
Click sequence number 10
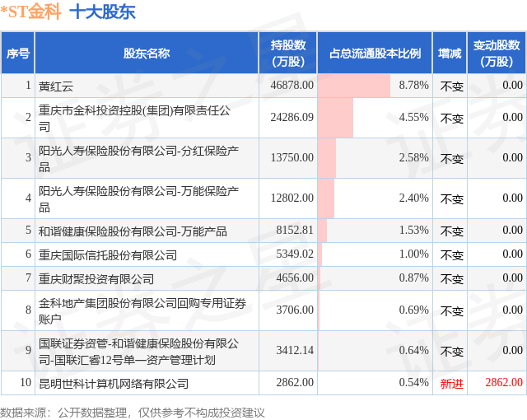[26, 382]
